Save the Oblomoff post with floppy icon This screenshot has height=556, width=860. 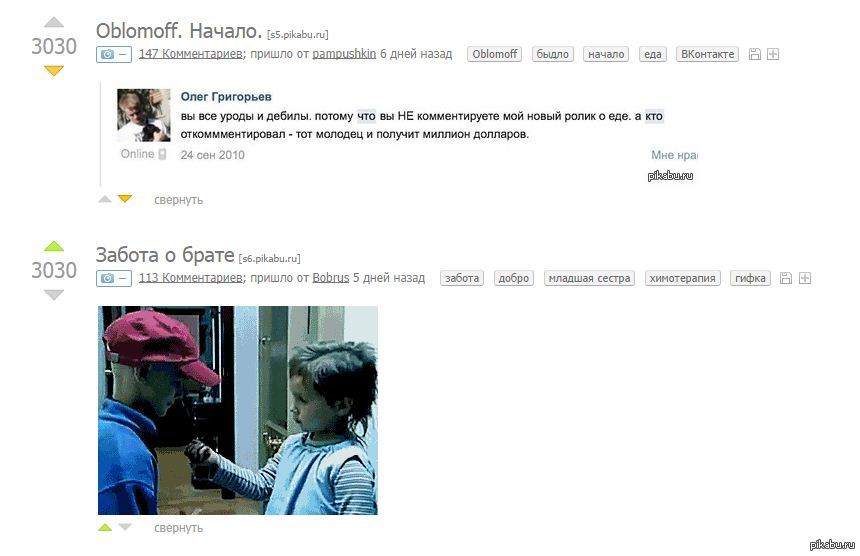(755, 54)
